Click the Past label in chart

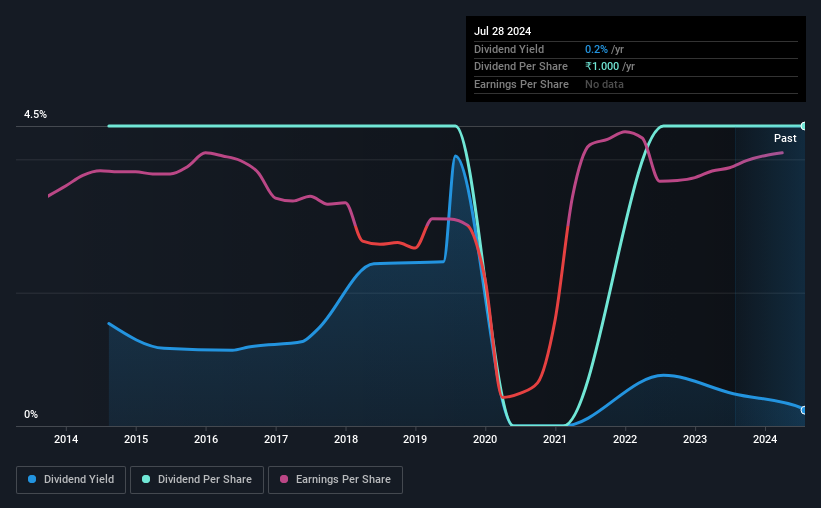click(x=785, y=138)
